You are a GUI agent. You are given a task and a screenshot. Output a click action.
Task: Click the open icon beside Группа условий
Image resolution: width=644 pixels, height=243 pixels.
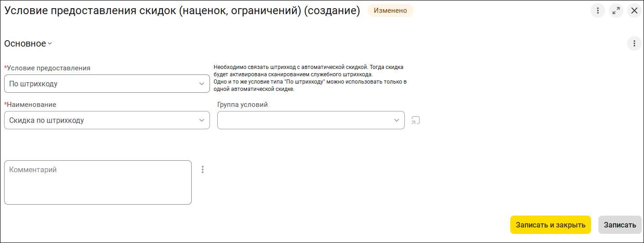(415, 121)
